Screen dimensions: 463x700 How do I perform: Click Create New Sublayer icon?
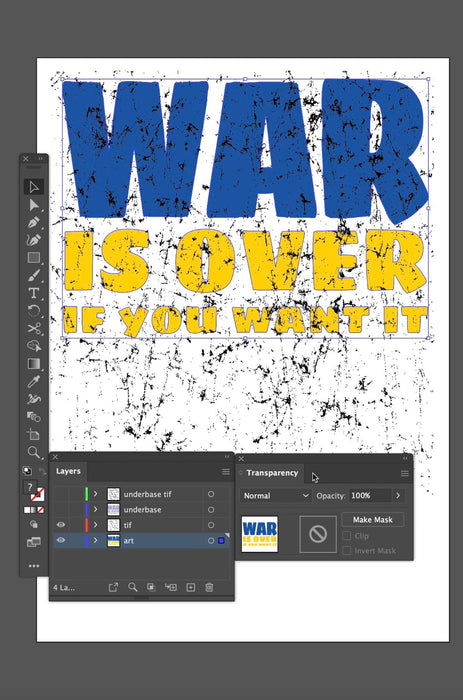171,587
